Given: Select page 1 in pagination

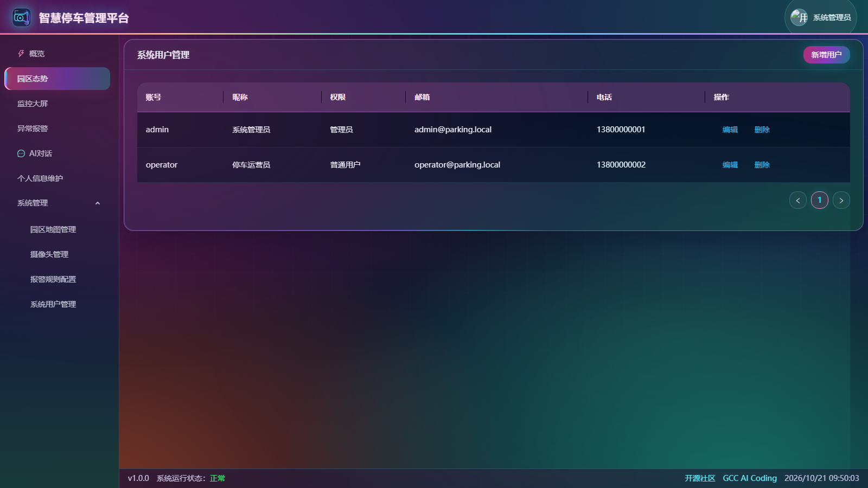Looking at the screenshot, I should pyautogui.click(x=820, y=200).
